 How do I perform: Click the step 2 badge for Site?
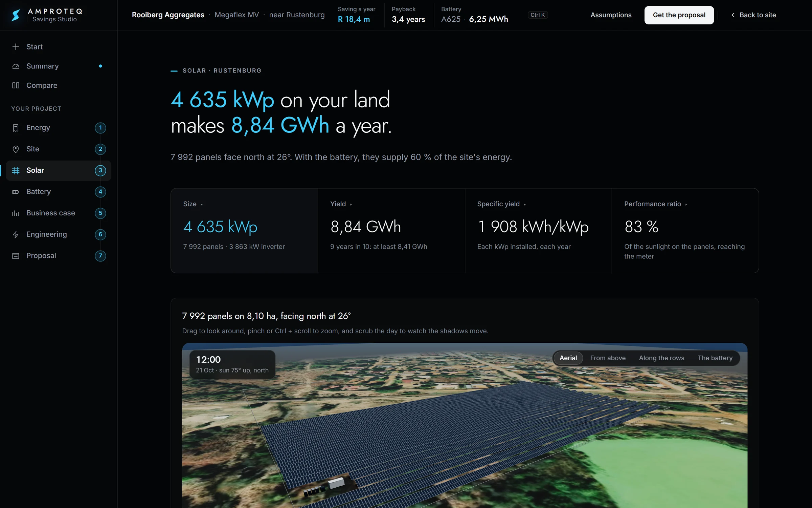point(100,149)
